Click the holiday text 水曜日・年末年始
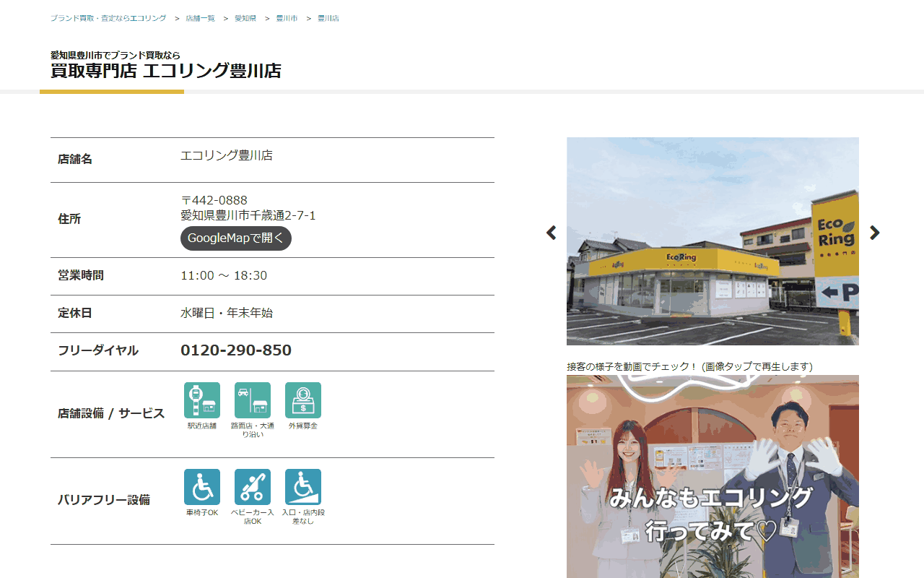 point(227,313)
